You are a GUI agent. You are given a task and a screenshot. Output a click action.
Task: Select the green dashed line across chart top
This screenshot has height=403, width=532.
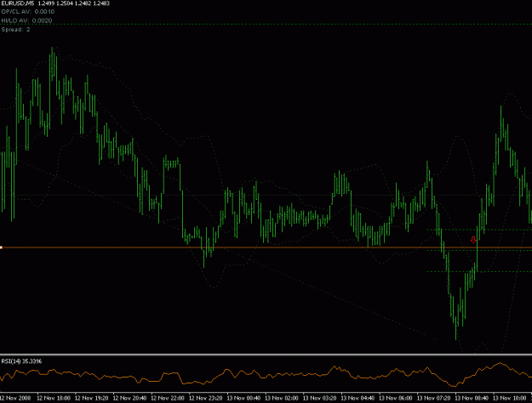click(x=266, y=24)
